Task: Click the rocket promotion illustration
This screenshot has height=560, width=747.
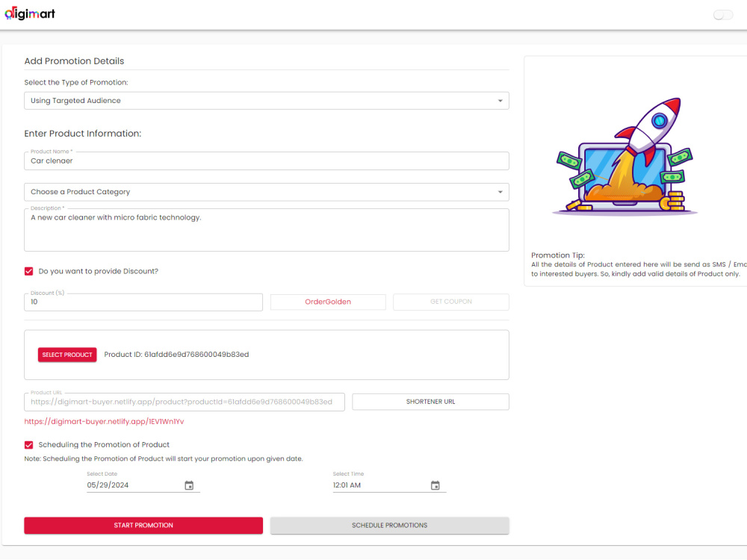Action: [624, 156]
